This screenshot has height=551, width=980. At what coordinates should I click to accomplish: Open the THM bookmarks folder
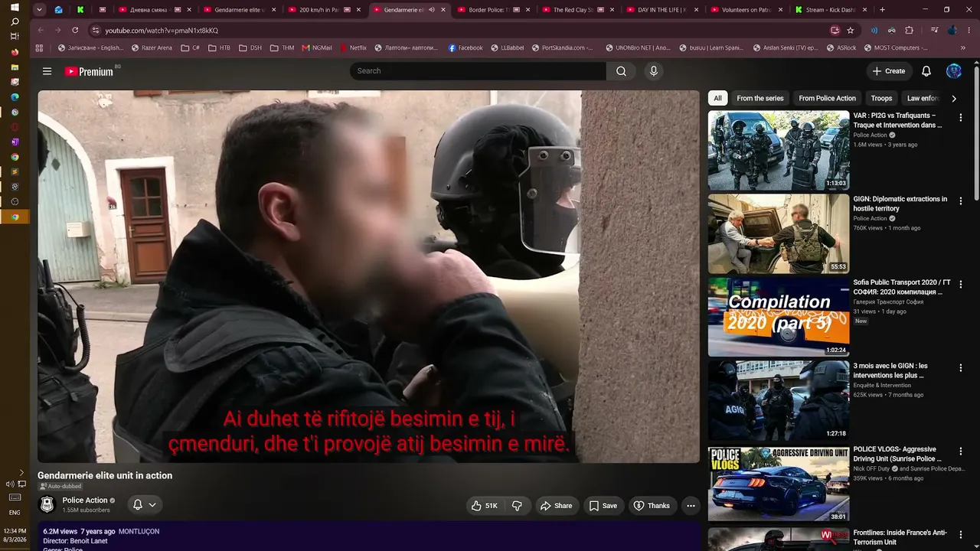click(x=282, y=47)
